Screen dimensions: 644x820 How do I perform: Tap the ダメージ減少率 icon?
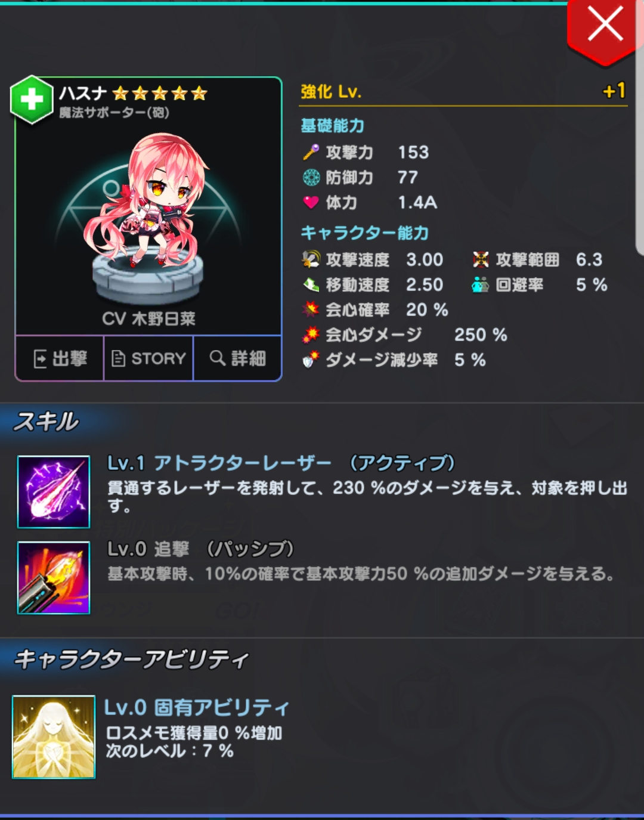click(x=311, y=360)
